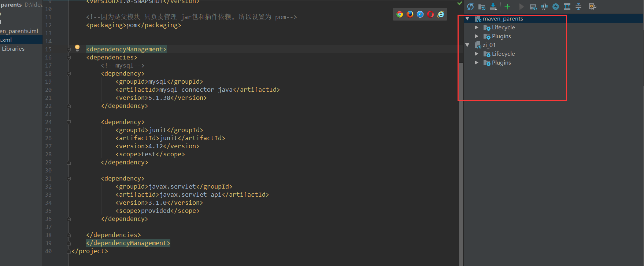Image resolution: width=644 pixels, height=266 pixels.
Task: Select en_parents.iml file in project tree
Action: [19, 31]
